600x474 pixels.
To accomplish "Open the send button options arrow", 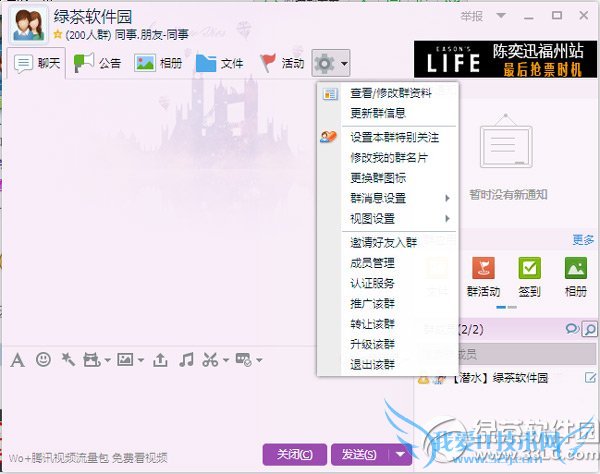I will tap(400, 454).
